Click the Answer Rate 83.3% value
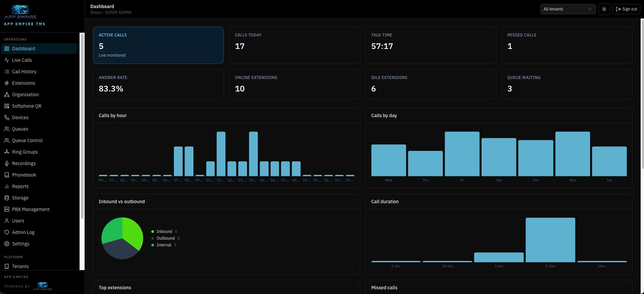The image size is (644, 294). tap(111, 89)
